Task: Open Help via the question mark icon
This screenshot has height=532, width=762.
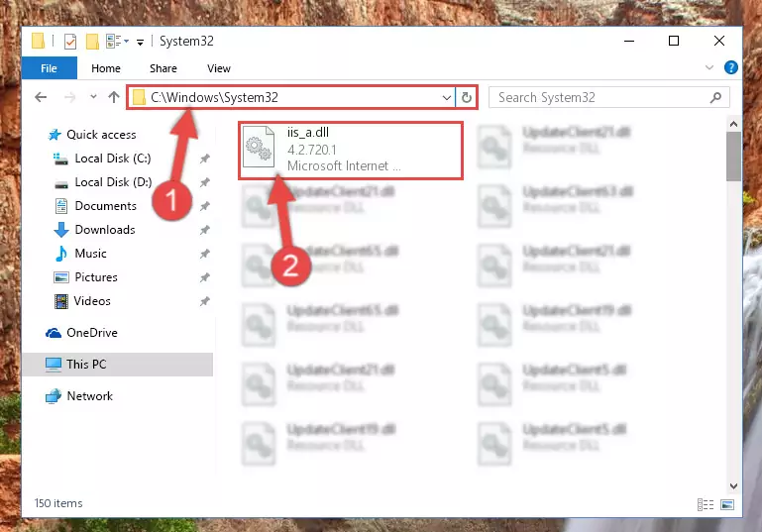Action: 730,67
